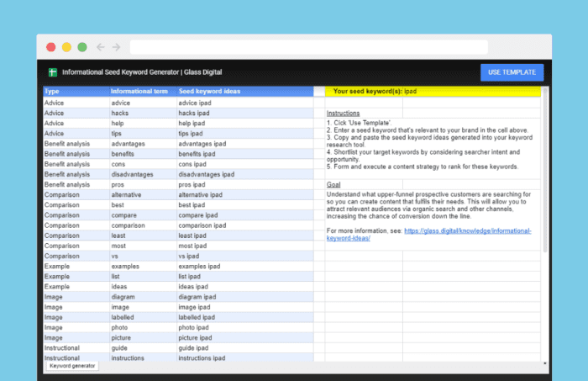Click the informational term cell 'disadvantages'
This screenshot has width=588, height=381.
143,174
